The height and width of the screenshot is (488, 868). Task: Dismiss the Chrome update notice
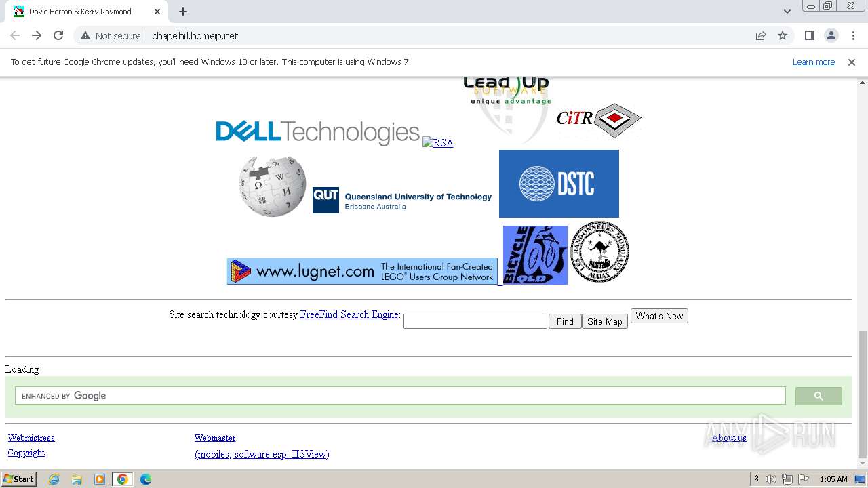852,62
